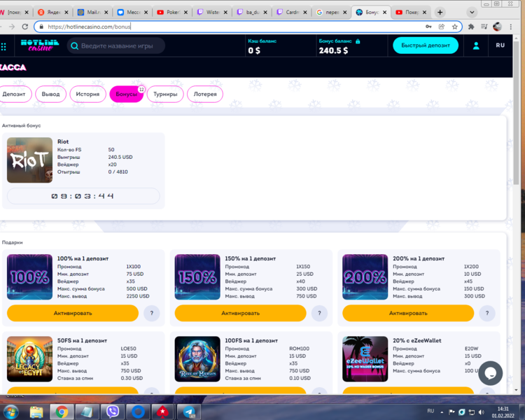Viewport: 525px width, 420px height.
Task: Open the browser extensions puzzle icon
Action: (x=471, y=27)
